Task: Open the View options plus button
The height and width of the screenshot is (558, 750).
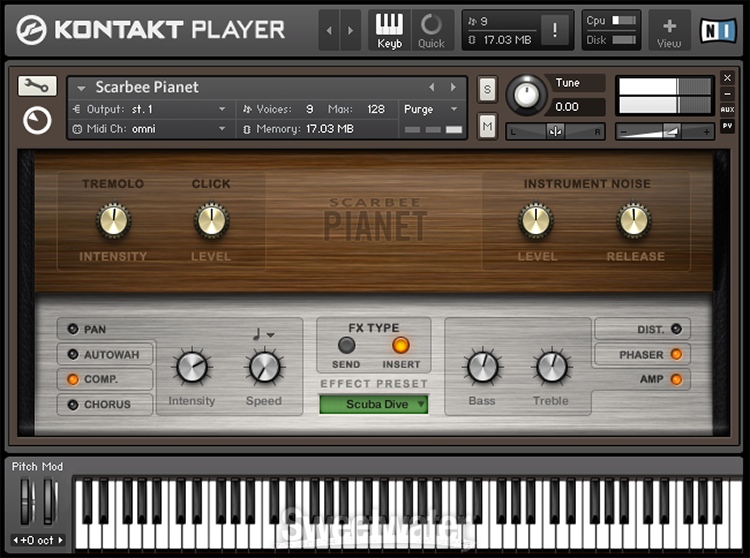Action: [x=669, y=30]
